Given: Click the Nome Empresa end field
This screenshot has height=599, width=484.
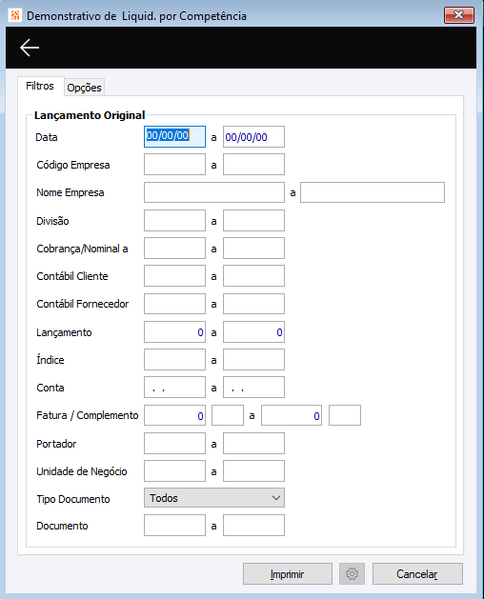Looking at the screenshot, I should pyautogui.click(x=372, y=192).
